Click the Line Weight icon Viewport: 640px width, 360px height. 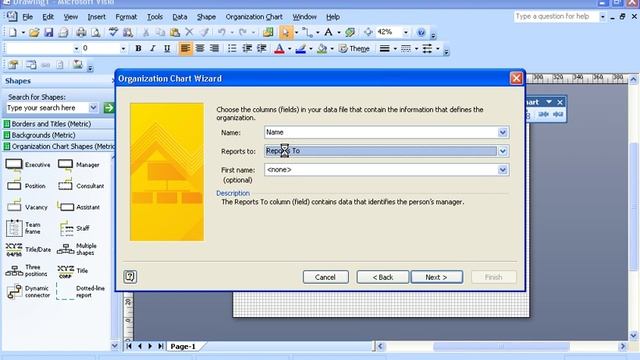pyautogui.click(x=384, y=49)
